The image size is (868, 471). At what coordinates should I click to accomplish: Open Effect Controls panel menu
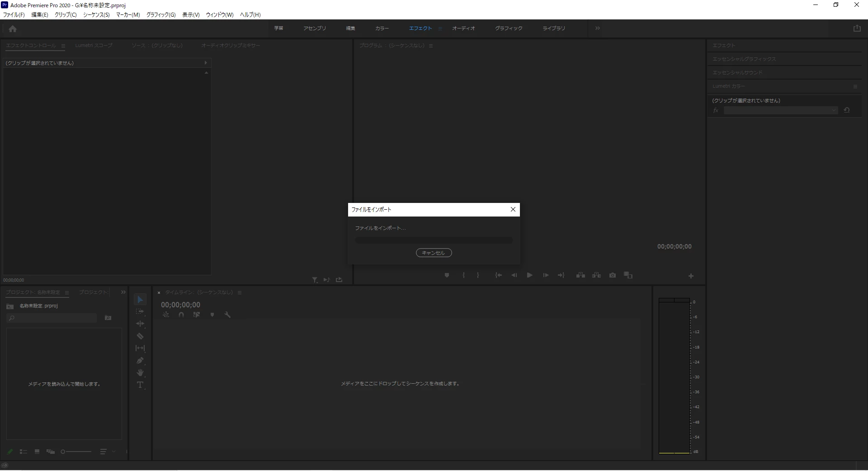coord(63,46)
